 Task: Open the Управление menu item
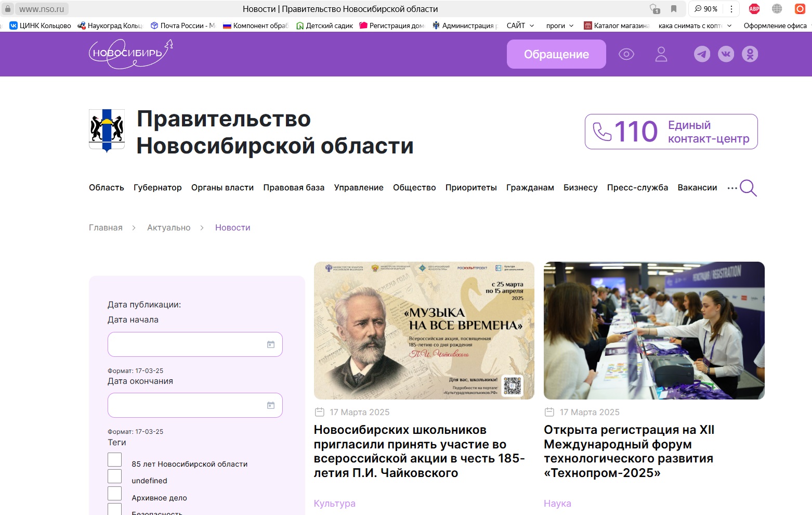tap(359, 188)
